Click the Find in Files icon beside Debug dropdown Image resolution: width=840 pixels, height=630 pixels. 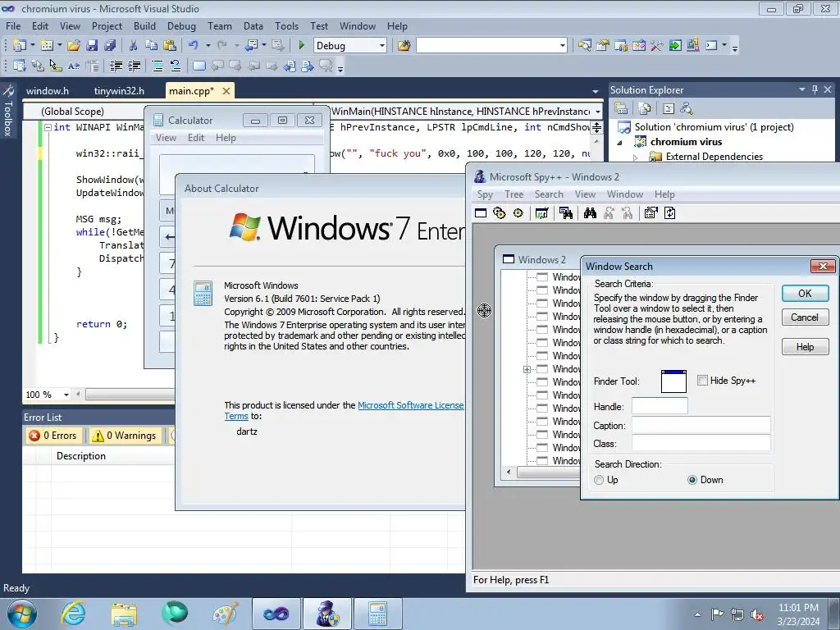coord(404,46)
